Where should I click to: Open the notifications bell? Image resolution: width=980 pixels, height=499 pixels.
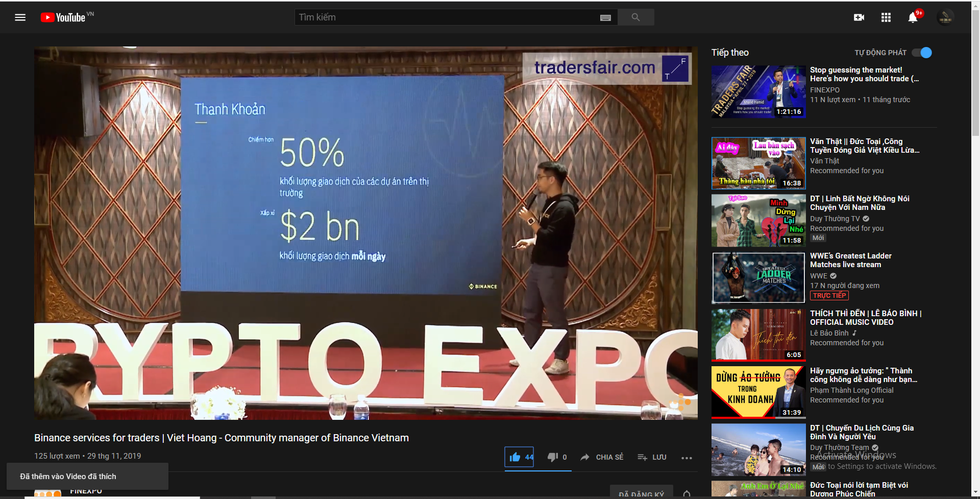(x=913, y=17)
